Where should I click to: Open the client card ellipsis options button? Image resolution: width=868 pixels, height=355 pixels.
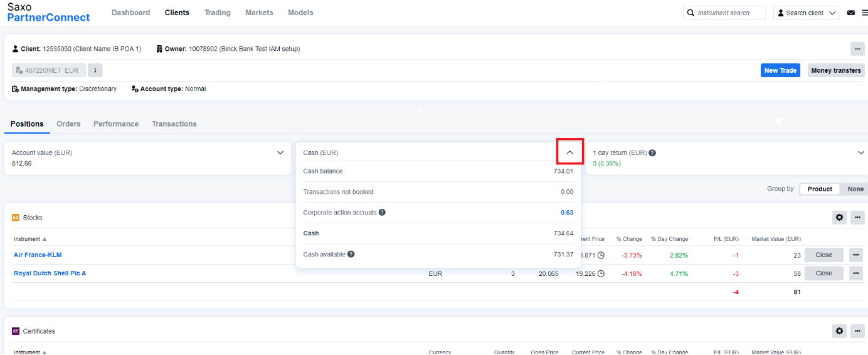[x=857, y=48]
